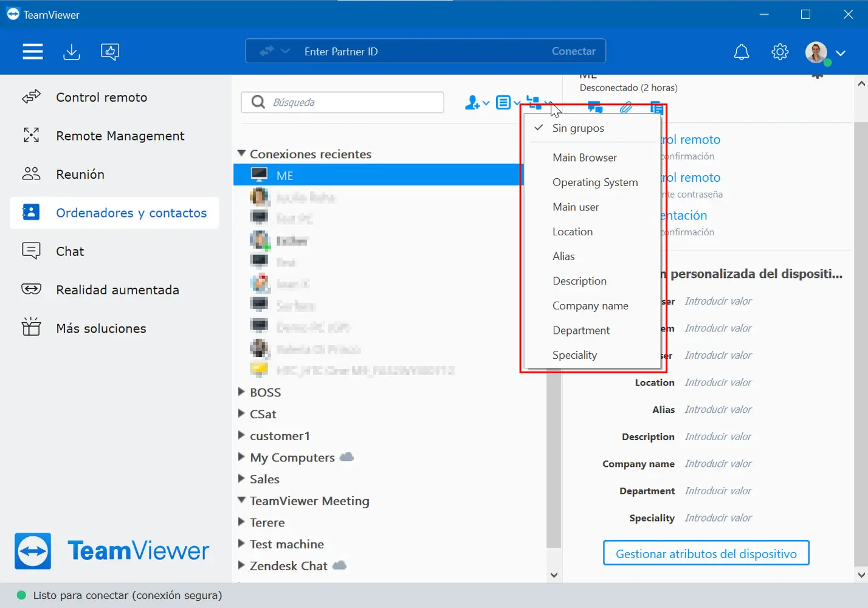This screenshot has width=868, height=608.
Task: Expand the BOSS group
Action: [x=241, y=392]
